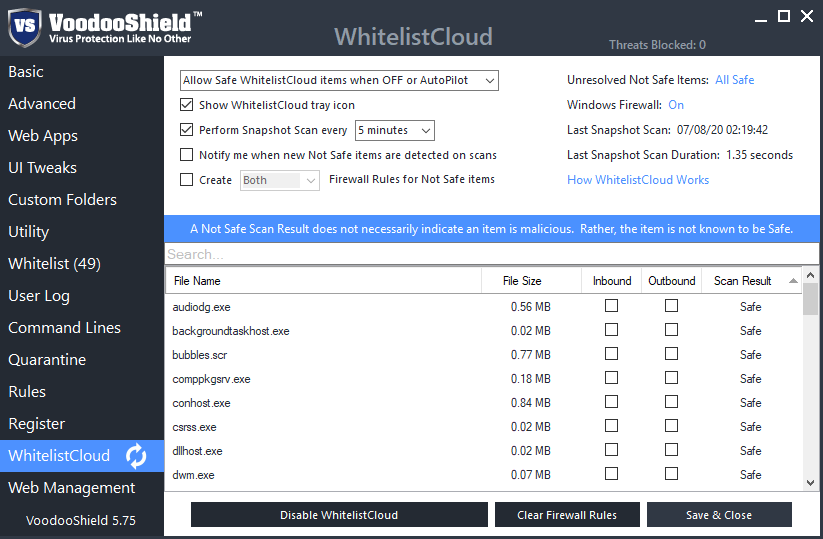Click the All Safe link

[x=734, y=80]
